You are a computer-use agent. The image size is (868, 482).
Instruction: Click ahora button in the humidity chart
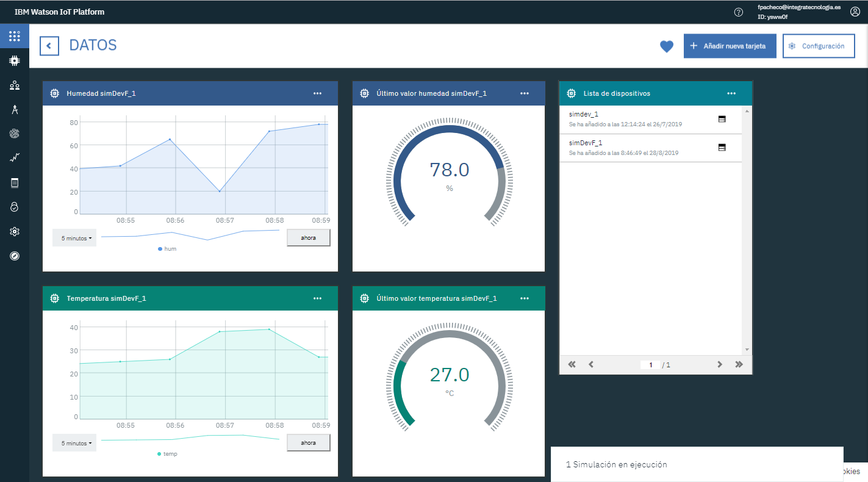[309, 237]
